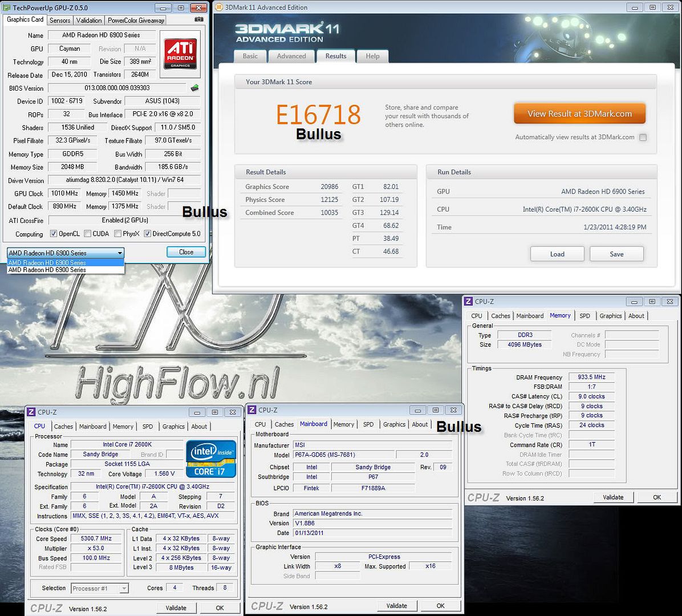Click the Memory Size 2048 MB field
This screenshot has width=682, height=616.
[72, 167]
